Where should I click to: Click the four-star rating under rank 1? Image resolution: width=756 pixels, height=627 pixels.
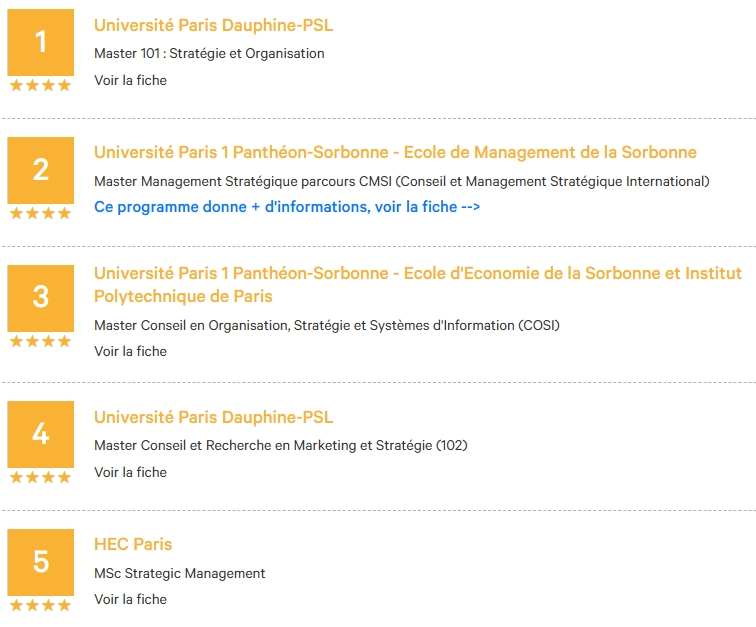tap(40, 85)
